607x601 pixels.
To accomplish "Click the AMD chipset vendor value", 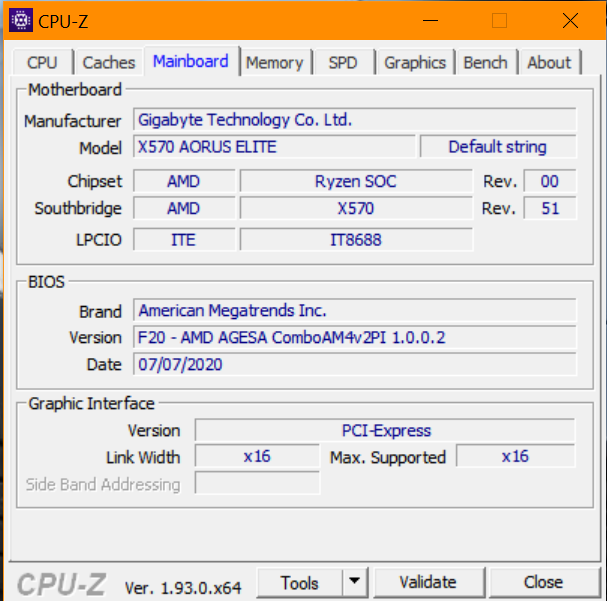I will tap(184, 181).
